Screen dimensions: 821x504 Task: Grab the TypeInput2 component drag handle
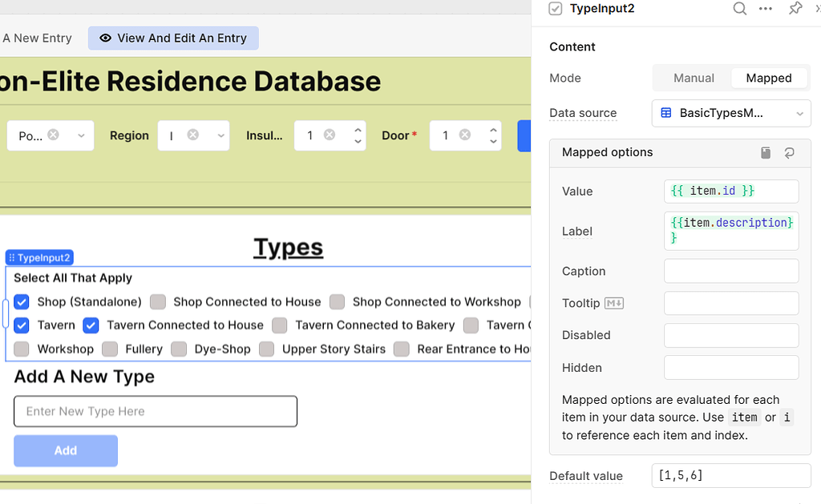point(11,257)
